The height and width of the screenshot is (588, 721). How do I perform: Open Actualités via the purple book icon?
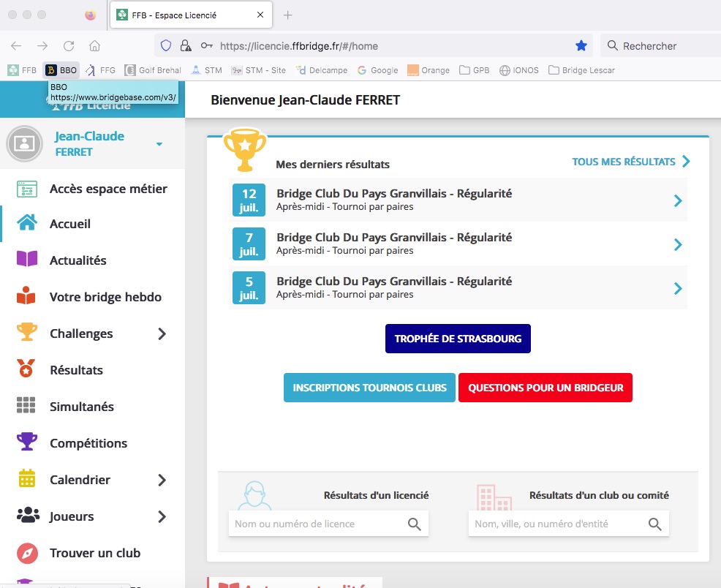(x=26, y=260)
